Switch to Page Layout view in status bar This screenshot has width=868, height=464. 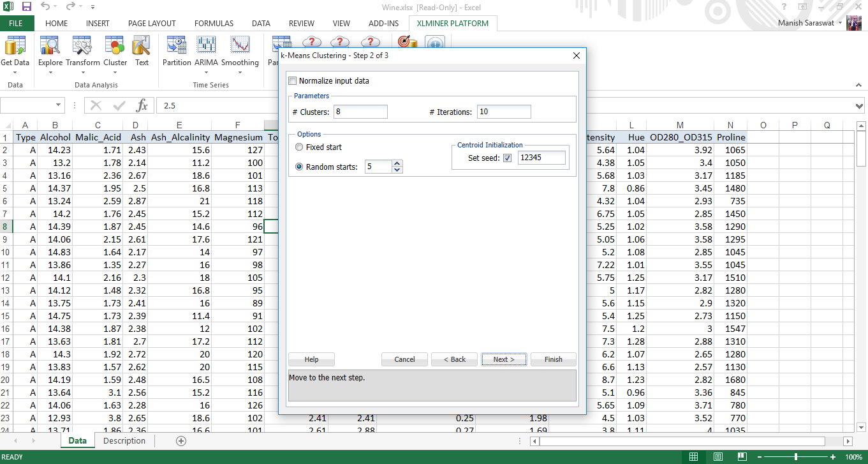pyautogui.click(x=718, y=457)
